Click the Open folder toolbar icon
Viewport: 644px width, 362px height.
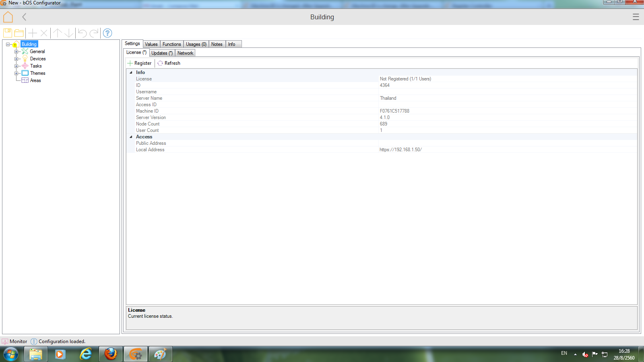[19, 33]
